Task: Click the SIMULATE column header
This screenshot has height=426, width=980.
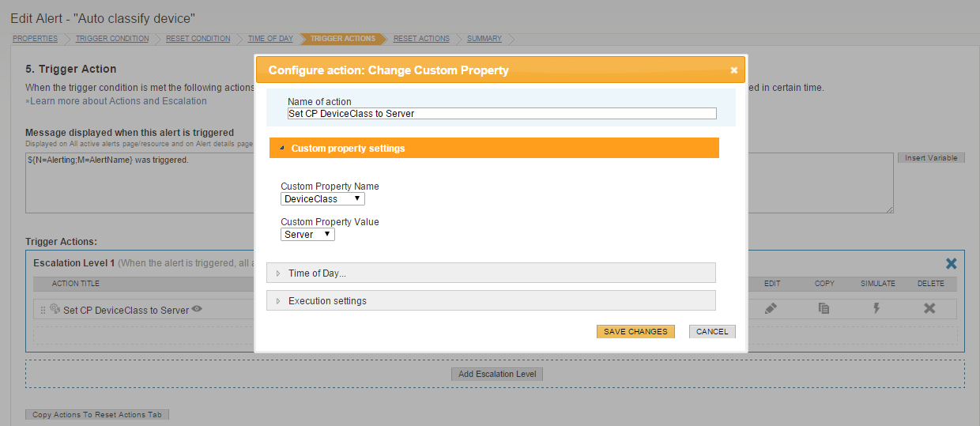Action: pyautogui.click(x=877, y=284)
